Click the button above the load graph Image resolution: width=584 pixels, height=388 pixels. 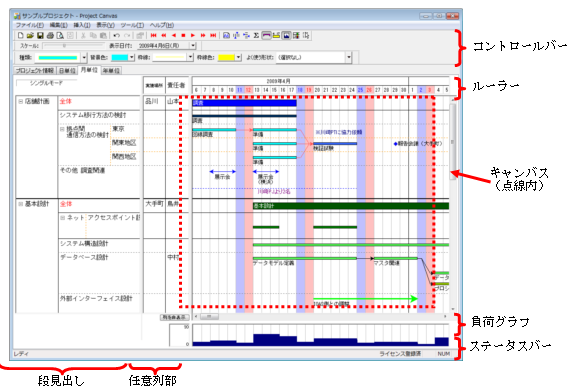tap(175, 317)
